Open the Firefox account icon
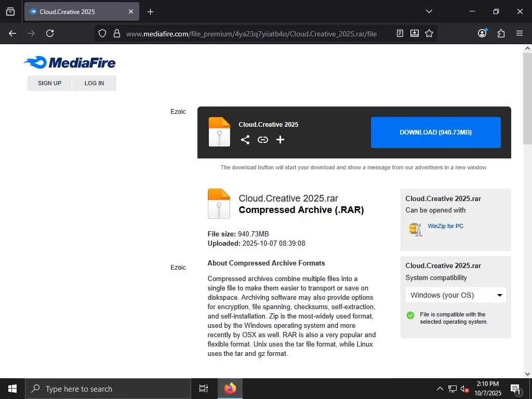 (482, 33)
